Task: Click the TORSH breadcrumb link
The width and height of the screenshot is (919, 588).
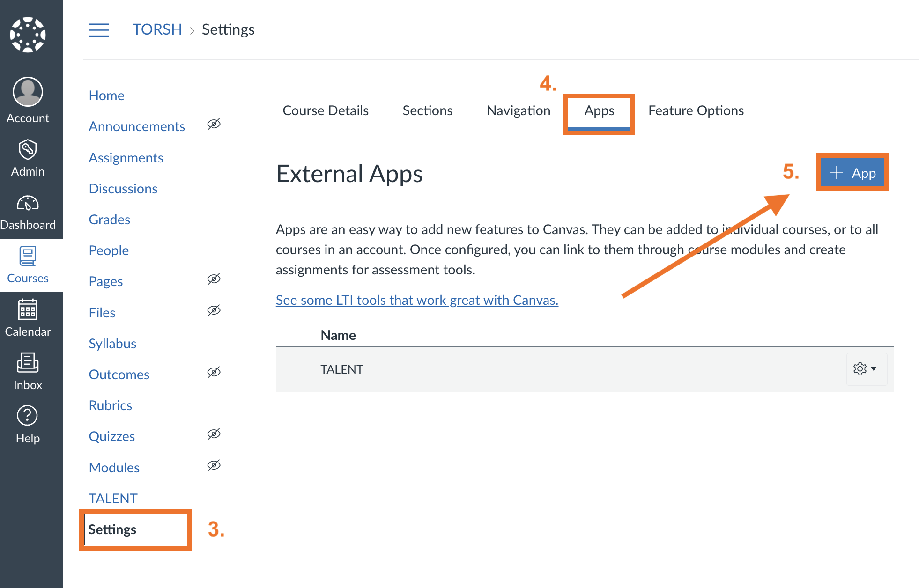Action: pos(157,29)
